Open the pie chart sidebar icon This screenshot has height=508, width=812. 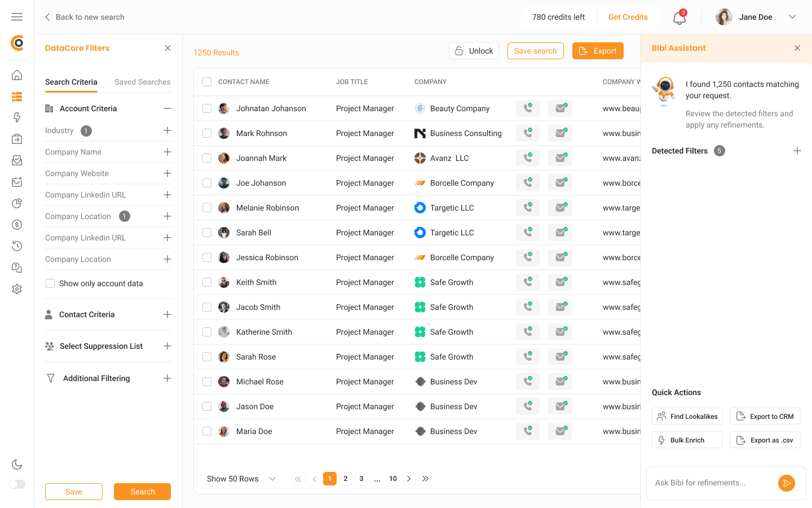[17, 203]
